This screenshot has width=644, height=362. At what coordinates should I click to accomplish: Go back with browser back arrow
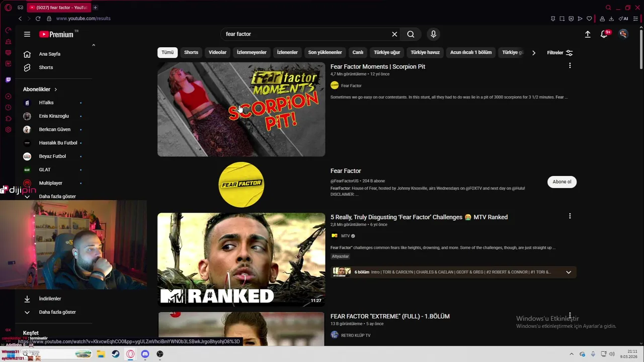coord(20,19)
